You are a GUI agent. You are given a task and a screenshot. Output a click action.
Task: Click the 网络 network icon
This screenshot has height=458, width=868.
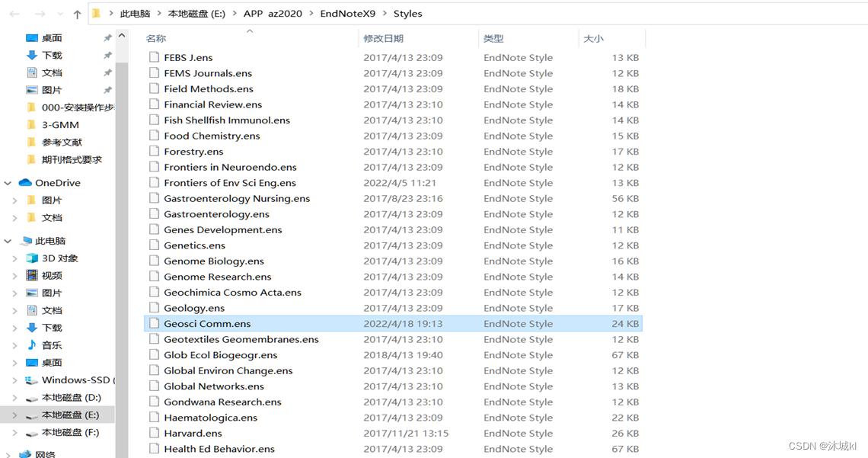[25, 454]
